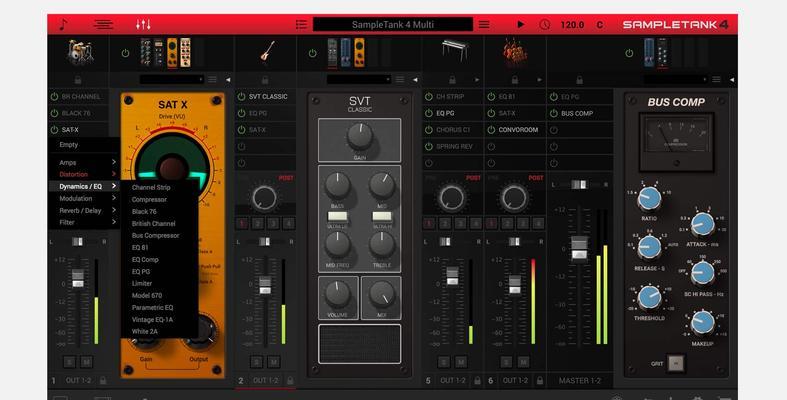Disable the BUS COMP effect slot
Screen dimensions: 787x400
[554, 113]
